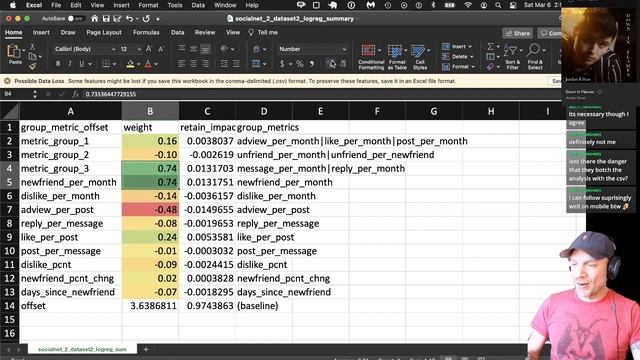Click the top align icon
Screen dimensions: 640x360
click(182, 49)
